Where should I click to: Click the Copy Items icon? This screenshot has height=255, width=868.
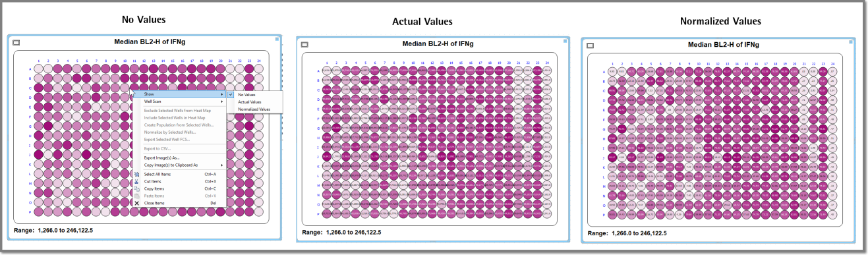click(137, 188)
